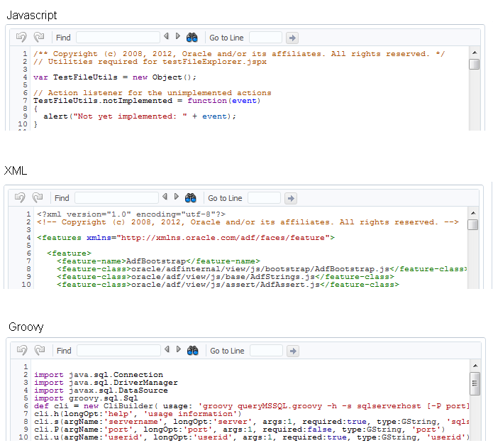Click the Go to Line arrow in Javascript editor
The image size is (493, 448).
pyautogui.click(x=292, y=38)
